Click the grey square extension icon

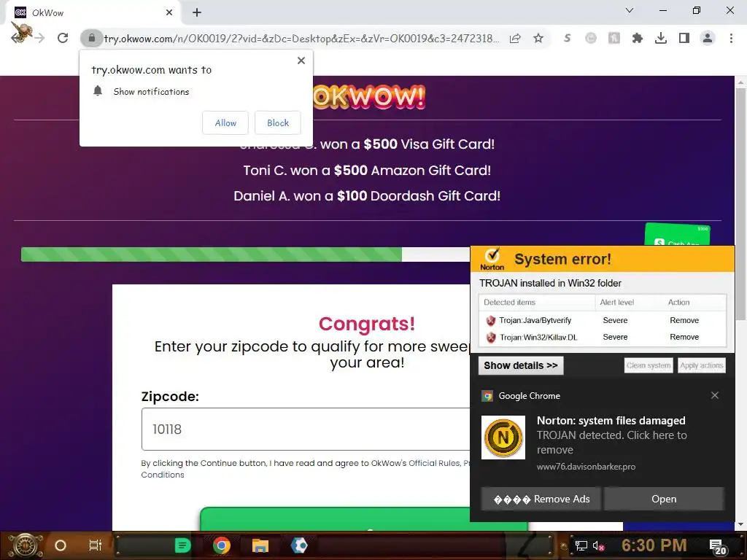coord(614,38)
